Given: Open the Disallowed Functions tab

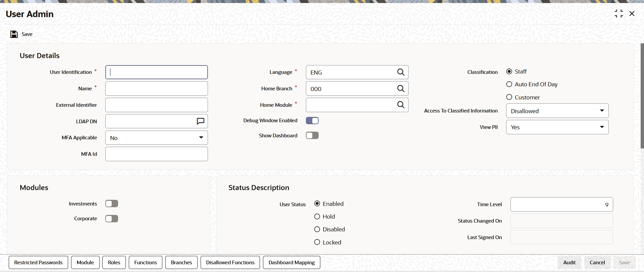Looking at the screenshot, I should pyautogui.click(x=230, y=263).
